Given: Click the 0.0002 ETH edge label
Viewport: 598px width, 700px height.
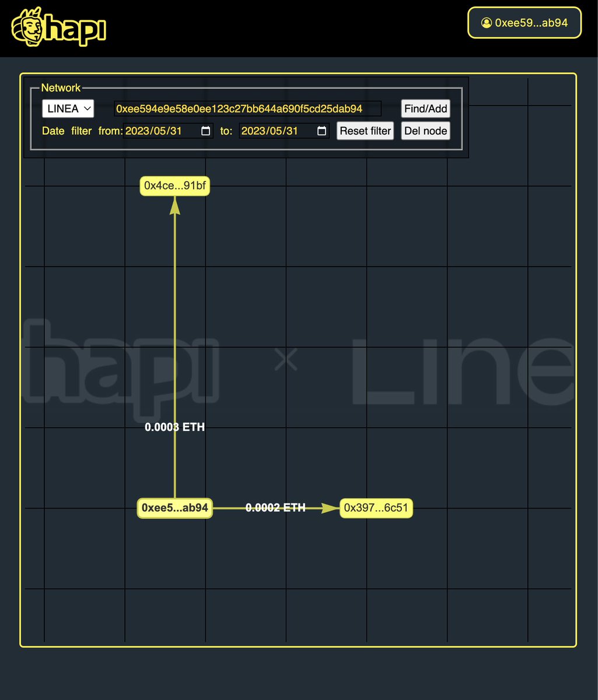Looking at the screenshot, I should coord(275,508).
